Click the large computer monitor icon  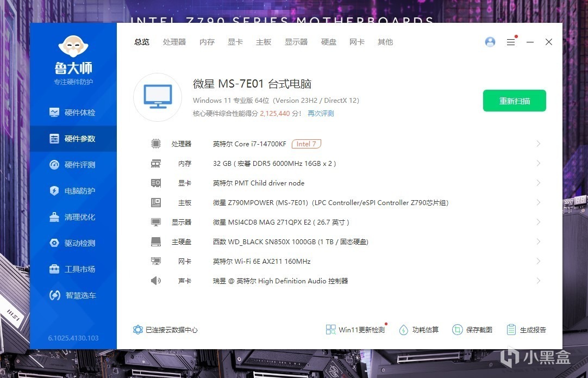158,97
